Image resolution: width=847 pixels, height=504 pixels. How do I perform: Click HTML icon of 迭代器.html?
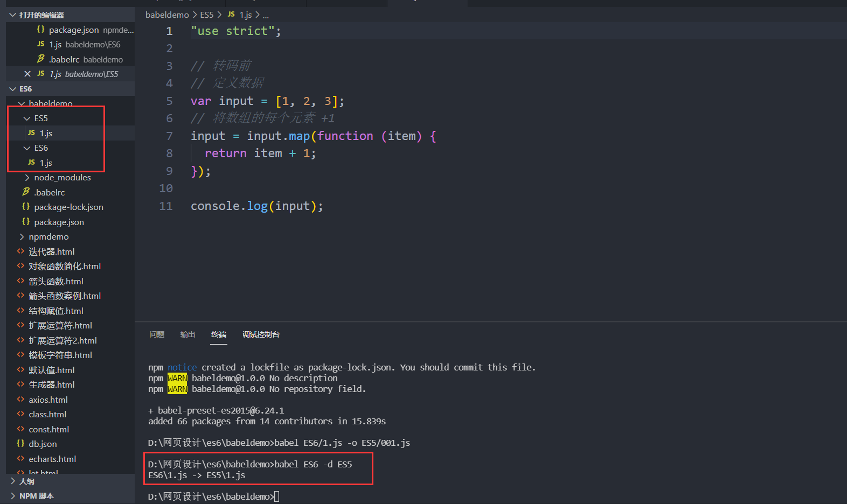point(20,251)
